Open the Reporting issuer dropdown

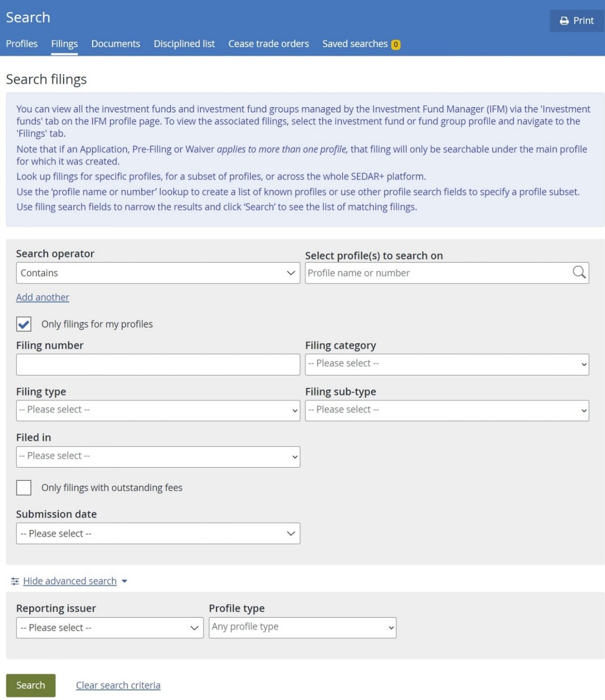(x=110, y=628)
